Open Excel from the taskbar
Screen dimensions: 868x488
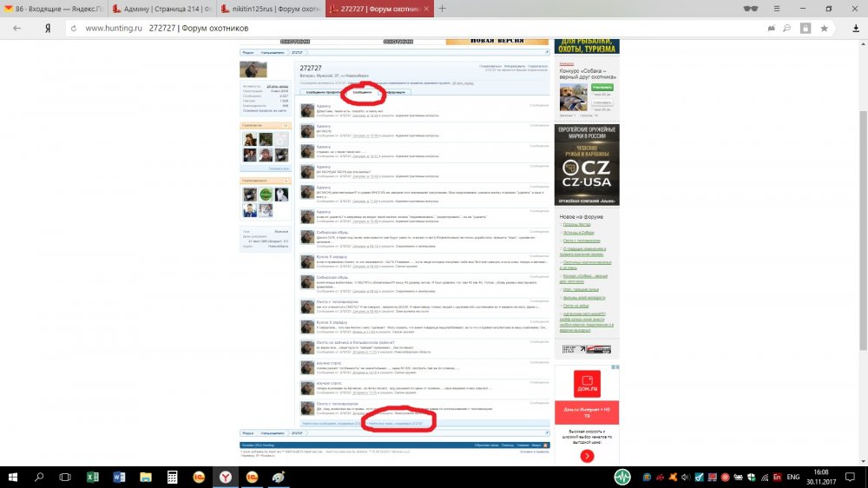[x=93, y=477]
